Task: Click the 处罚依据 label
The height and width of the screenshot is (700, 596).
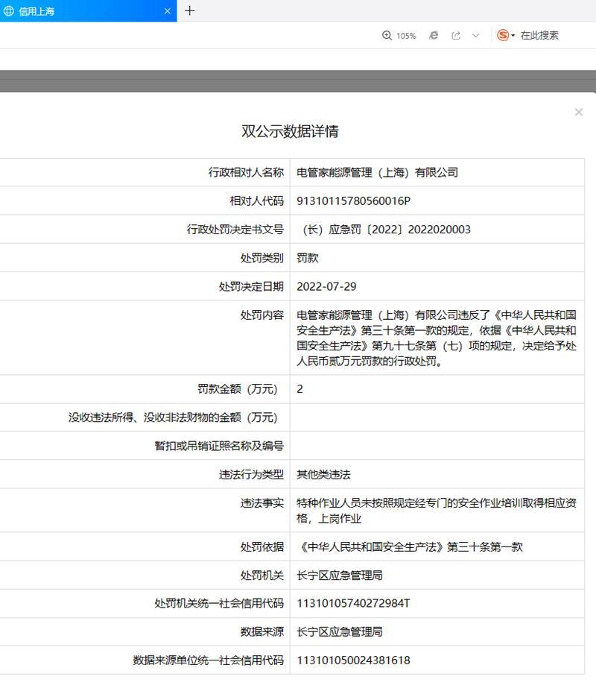Action: [x=262, y=547]
